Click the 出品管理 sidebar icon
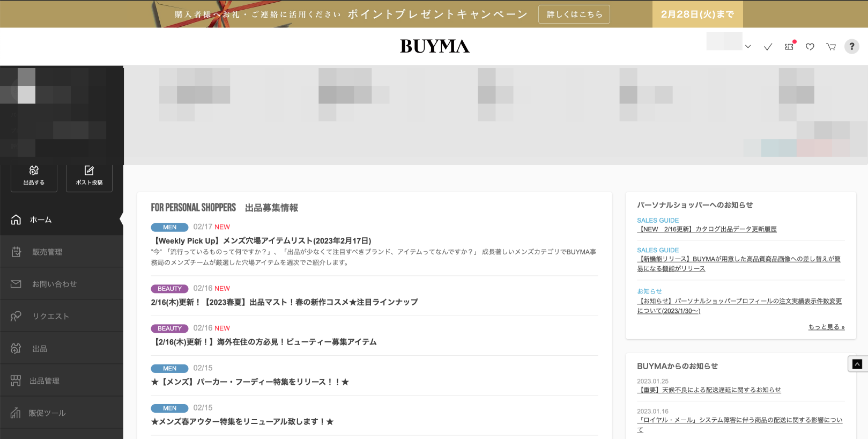868x439 pixels. (x=16, y=381)
